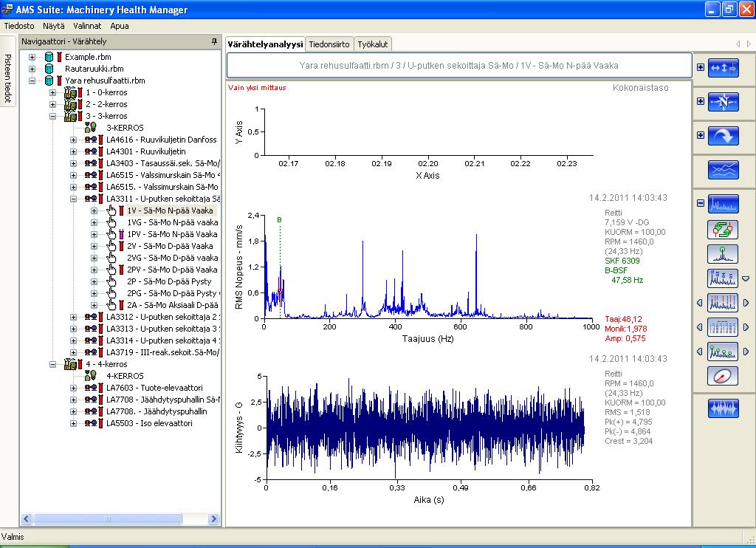Open the Apua menu
The height and width of the screenshot is (548, 756).
[x=119, y=26]
